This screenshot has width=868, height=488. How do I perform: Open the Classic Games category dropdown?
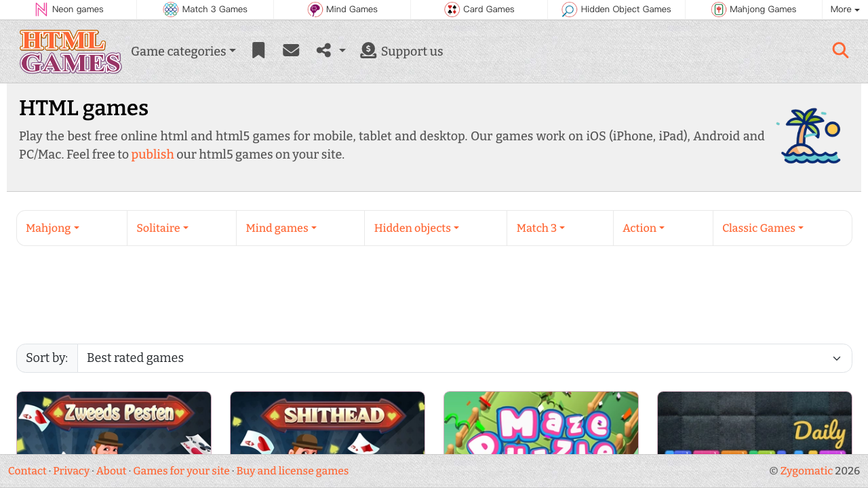pyautogui.click(x=763, y=228)
